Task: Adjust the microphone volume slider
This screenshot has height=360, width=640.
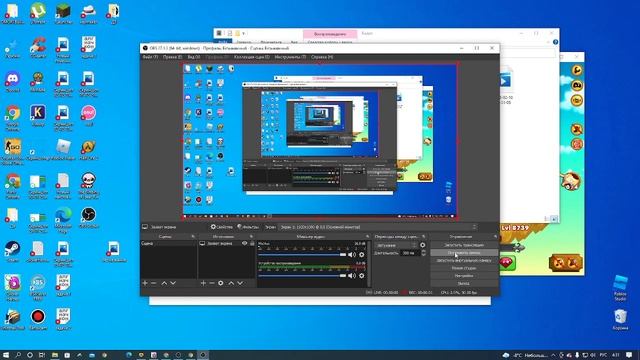Action: (x=302, y=255)
